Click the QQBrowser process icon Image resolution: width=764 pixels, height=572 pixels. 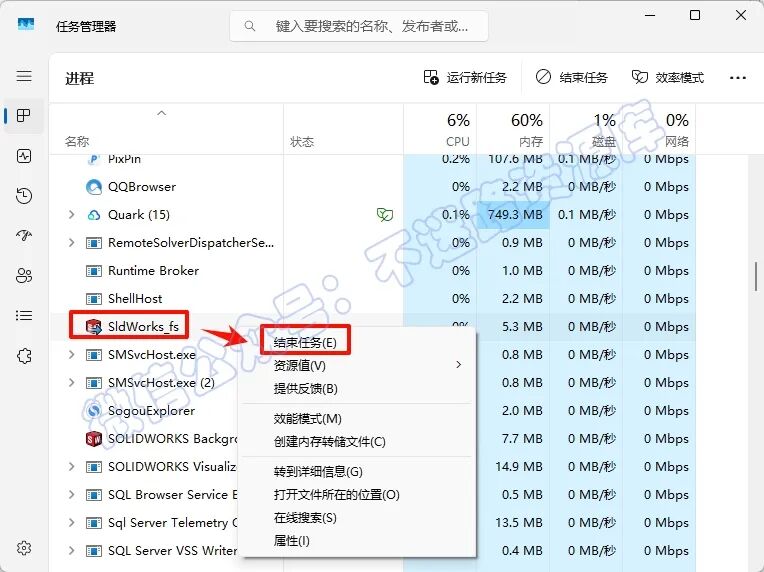tap(94, 187)
